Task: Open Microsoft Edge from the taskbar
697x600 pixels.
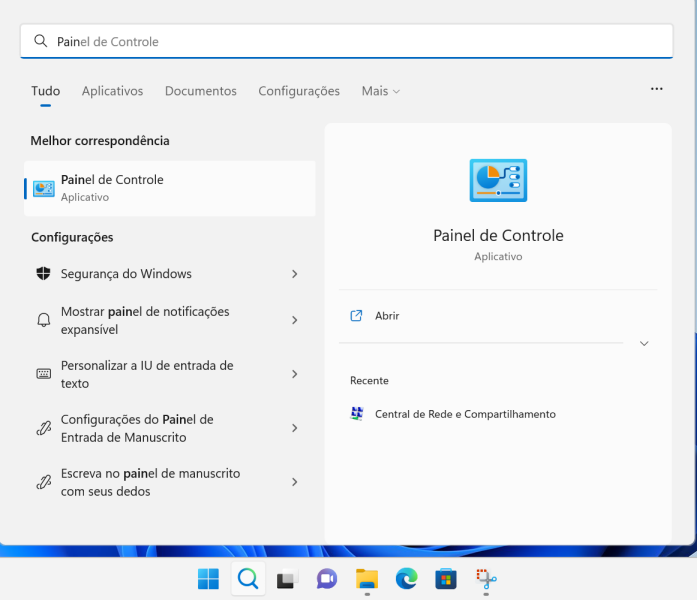Action: [406, 578]
